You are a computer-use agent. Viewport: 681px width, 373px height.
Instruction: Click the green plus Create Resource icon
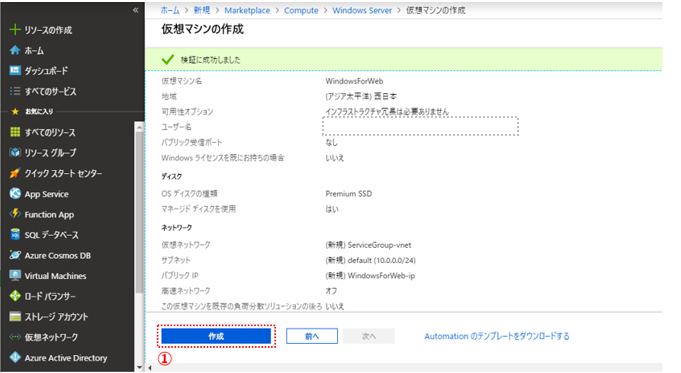[15, 30]
